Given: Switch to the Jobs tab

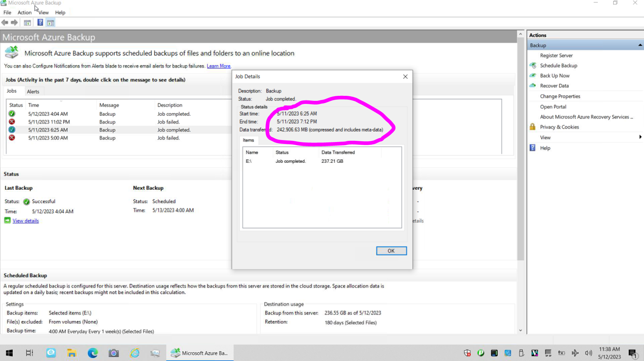Looking at the screenshot, I should click(12, 91).
